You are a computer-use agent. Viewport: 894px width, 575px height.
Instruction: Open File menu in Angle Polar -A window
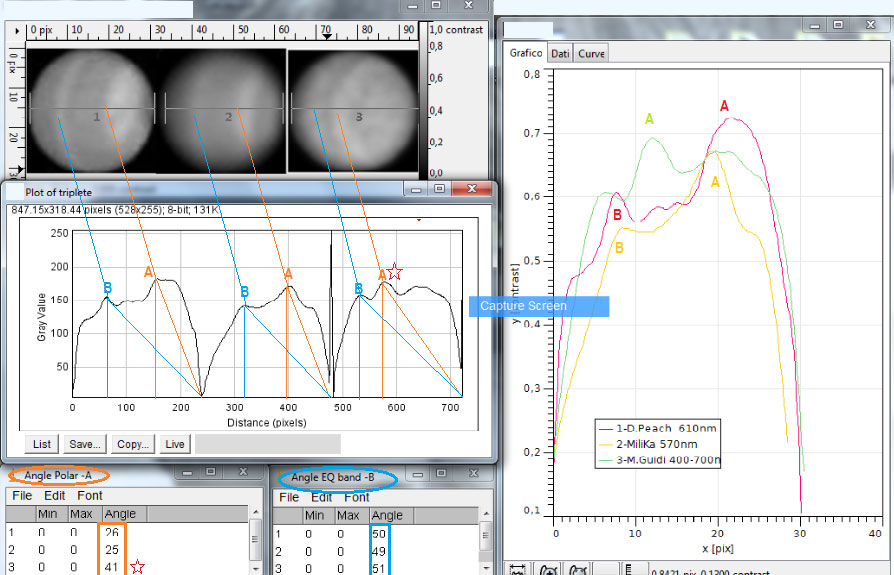[22, 495]
